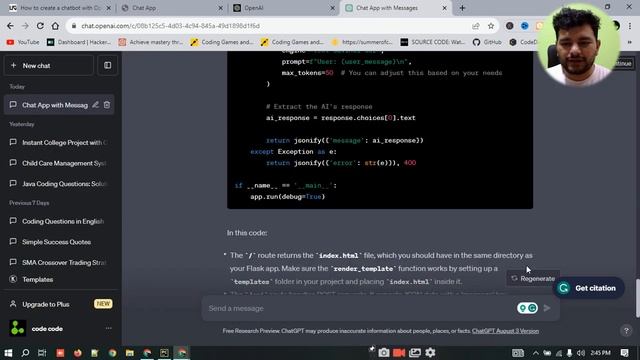Image resolution: width=640 pixels, height=360 pixels.
Task: Delete the Chat App with Messag chat with the trash icon
Action: point(107,105)
